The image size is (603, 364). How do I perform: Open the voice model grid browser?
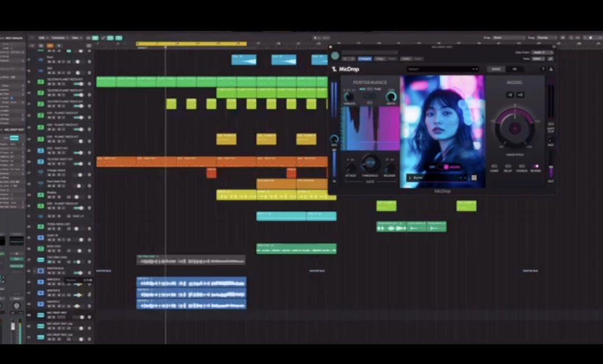click(474, 178)
